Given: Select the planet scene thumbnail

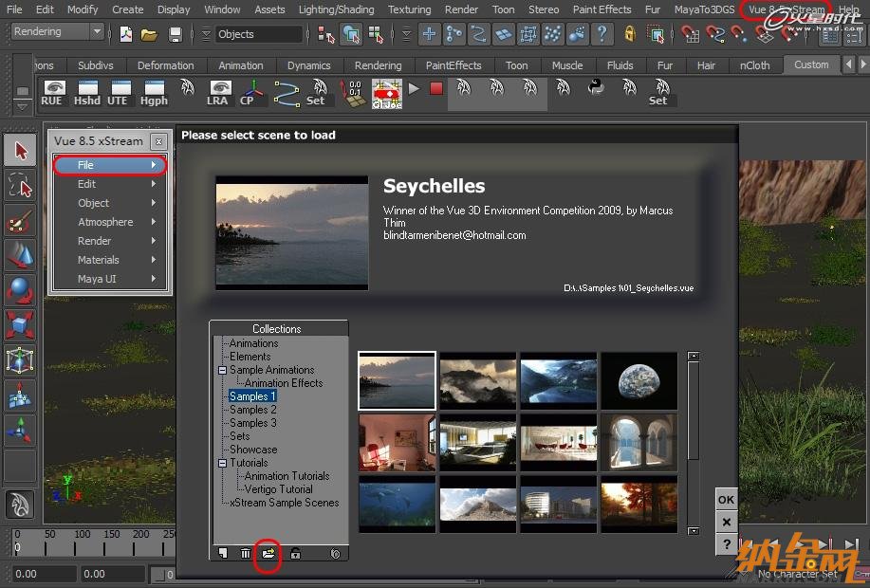Looking at the screenshot, I should (x=639, y=380).
